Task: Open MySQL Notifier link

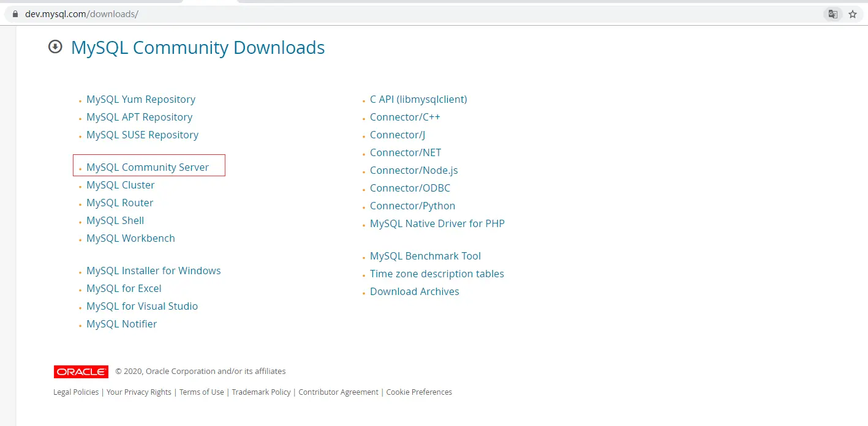Action: [121, 324]
